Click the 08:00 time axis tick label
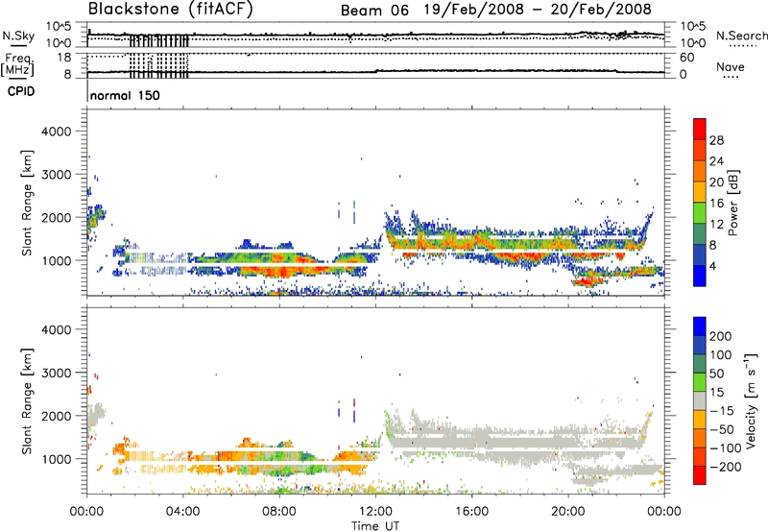The image size is (768, 532). [279, 512]
